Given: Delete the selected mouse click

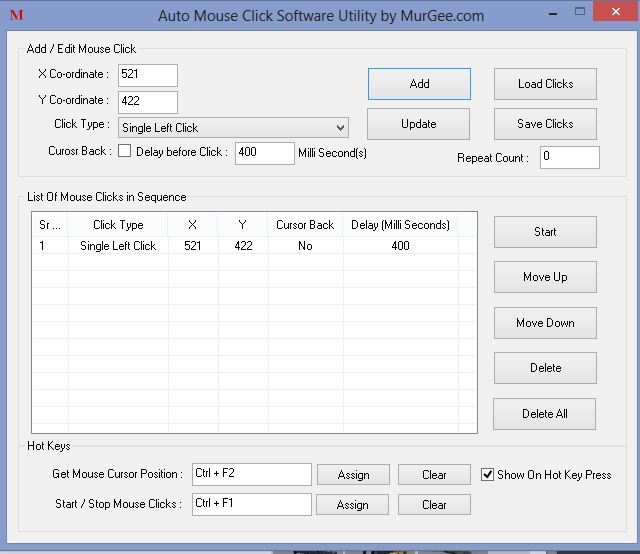Looking at the screenshot, I should pos(545,368).
